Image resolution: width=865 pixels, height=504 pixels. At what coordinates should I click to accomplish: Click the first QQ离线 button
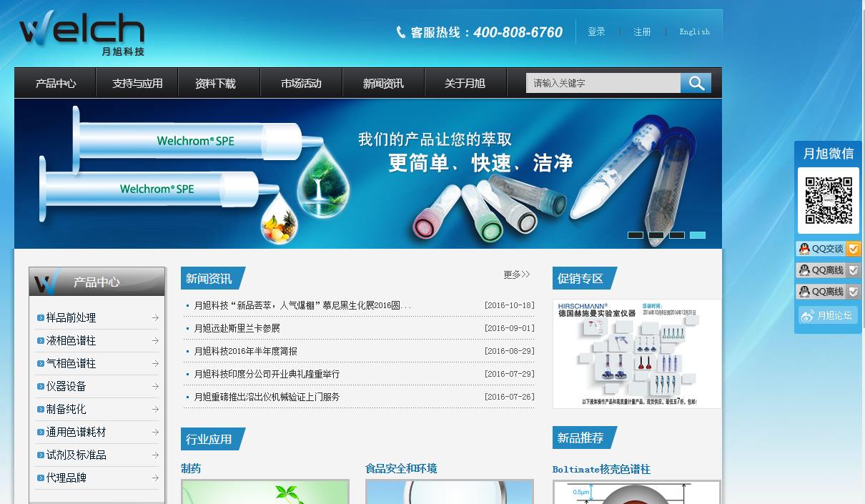click(x=828, y=270)
